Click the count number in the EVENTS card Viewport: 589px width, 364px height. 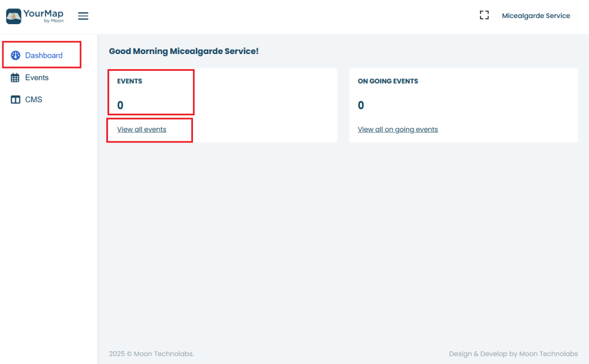(x=120, y=105)
